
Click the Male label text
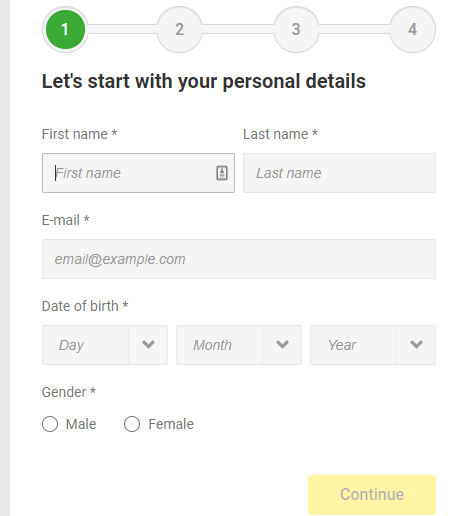click(x=81, y=424)
